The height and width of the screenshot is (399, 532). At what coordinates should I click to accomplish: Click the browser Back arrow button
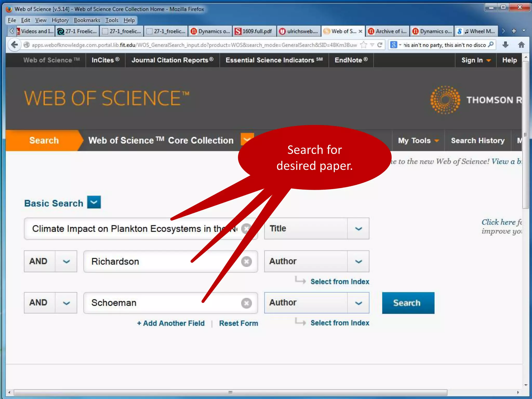pyautogui.click(x=15, y=45)
